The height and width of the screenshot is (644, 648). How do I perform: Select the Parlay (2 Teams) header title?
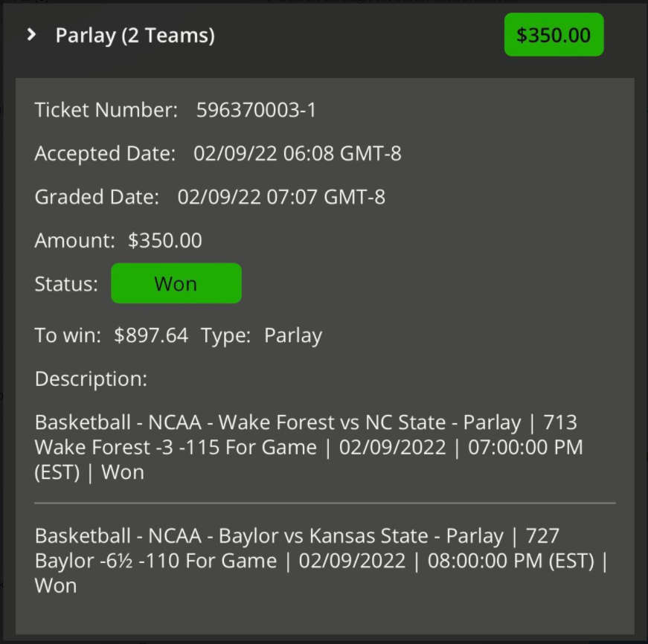click(135, 36)
